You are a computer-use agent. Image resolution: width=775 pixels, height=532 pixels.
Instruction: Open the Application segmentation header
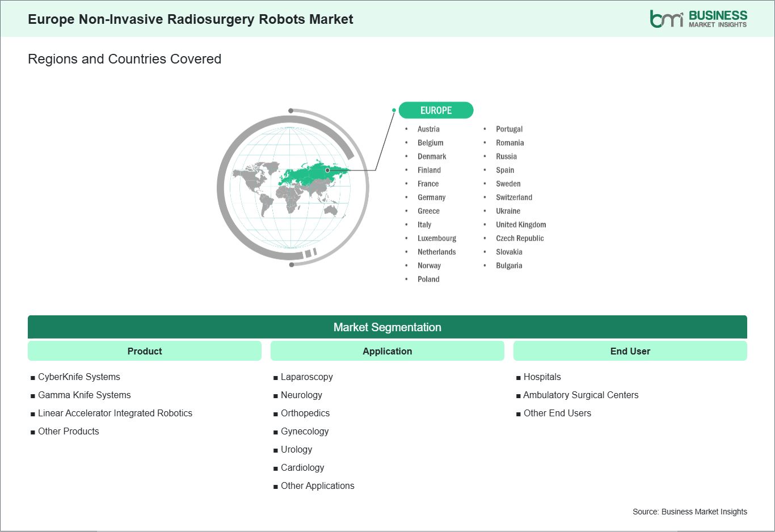click(387, 351)
